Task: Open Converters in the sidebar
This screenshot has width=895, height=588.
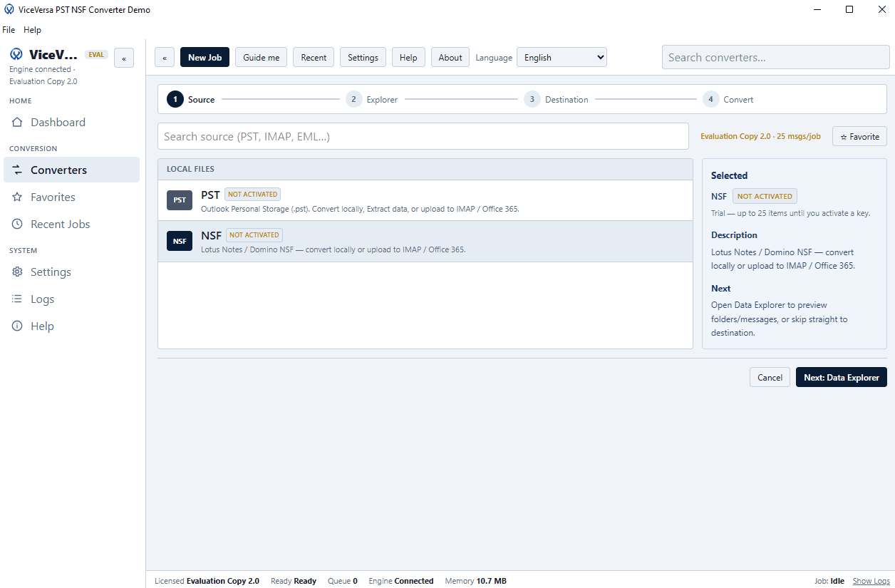Action: [x=71, y=170]
